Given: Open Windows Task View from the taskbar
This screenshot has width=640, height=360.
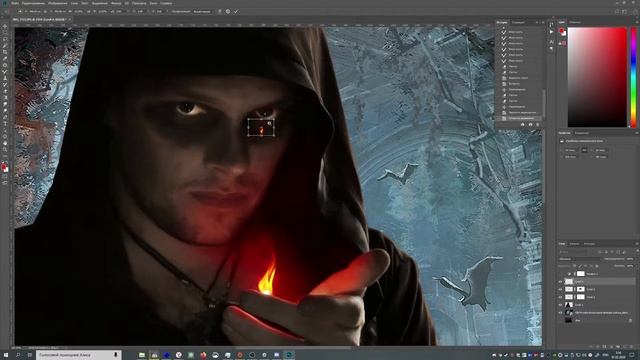Looking at the screenshot, I should (30, 355).
